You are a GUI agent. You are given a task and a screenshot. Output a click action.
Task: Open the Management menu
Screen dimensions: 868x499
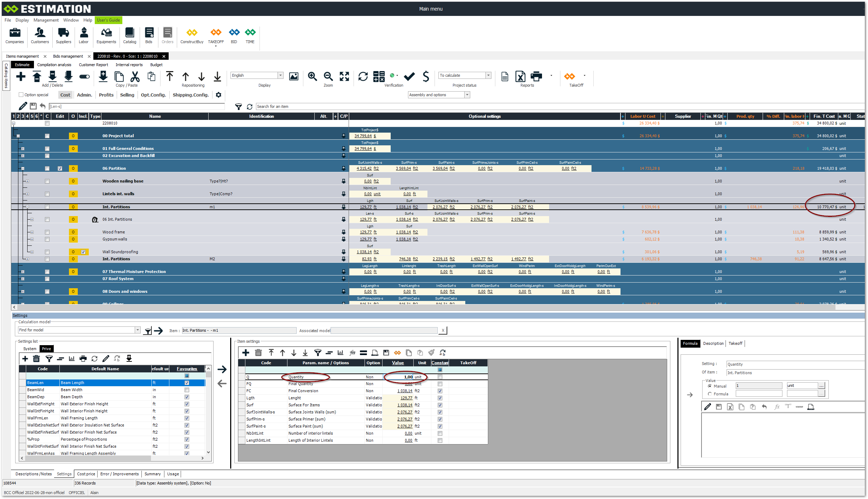46,20
